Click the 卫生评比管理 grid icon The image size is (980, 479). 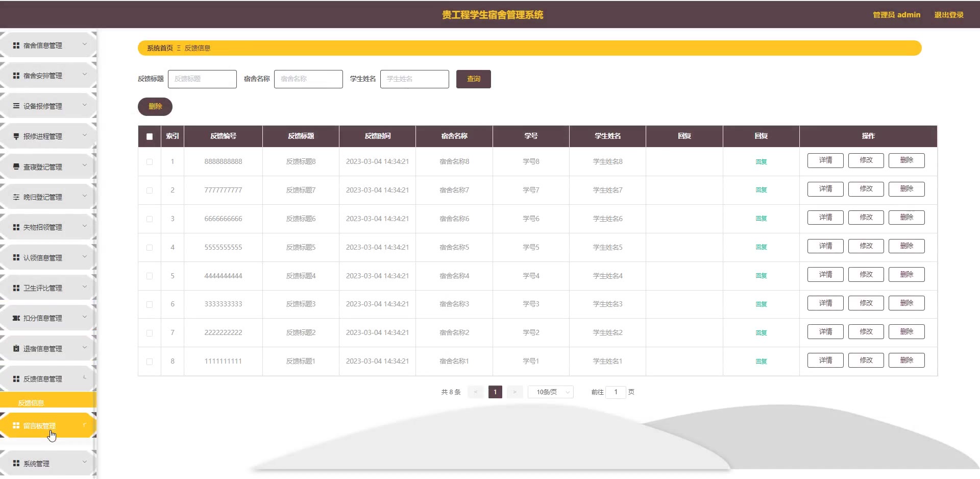click(16, 288)
